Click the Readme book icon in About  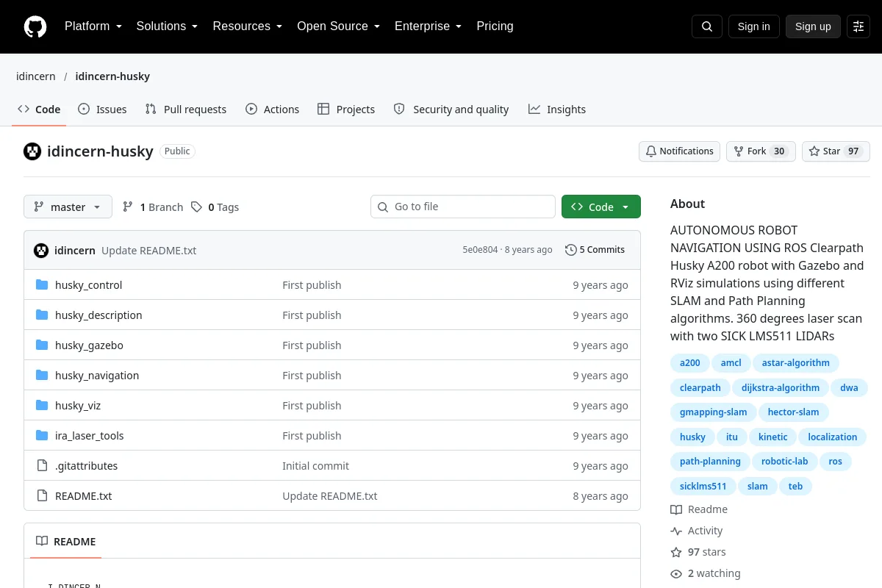676,509
